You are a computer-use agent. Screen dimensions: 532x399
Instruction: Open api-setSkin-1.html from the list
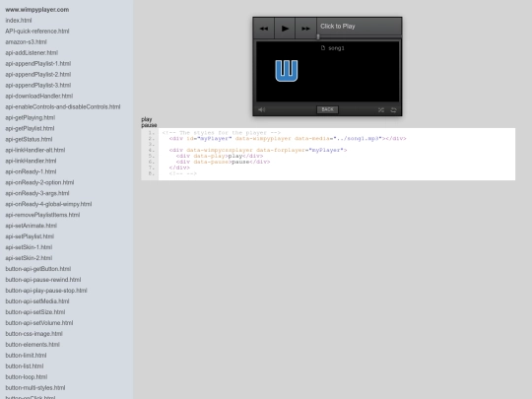(29, 247)
